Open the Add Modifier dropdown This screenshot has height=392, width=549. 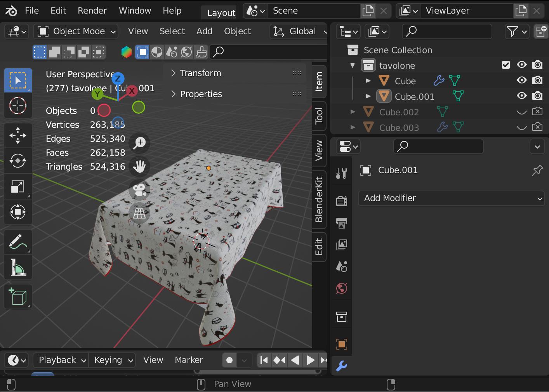(x=451, y=198)
